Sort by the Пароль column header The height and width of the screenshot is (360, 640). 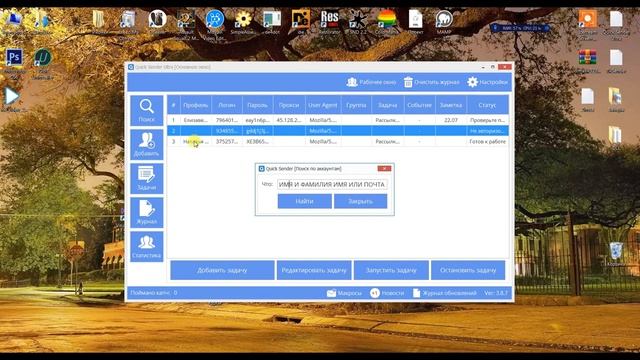click(258, 105)
